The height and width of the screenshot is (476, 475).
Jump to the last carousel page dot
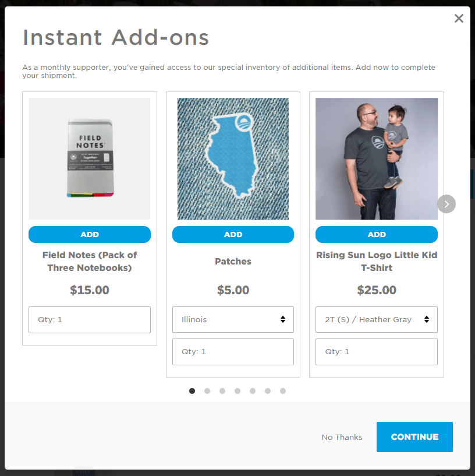pyautogui.click(x=283, y=391)
